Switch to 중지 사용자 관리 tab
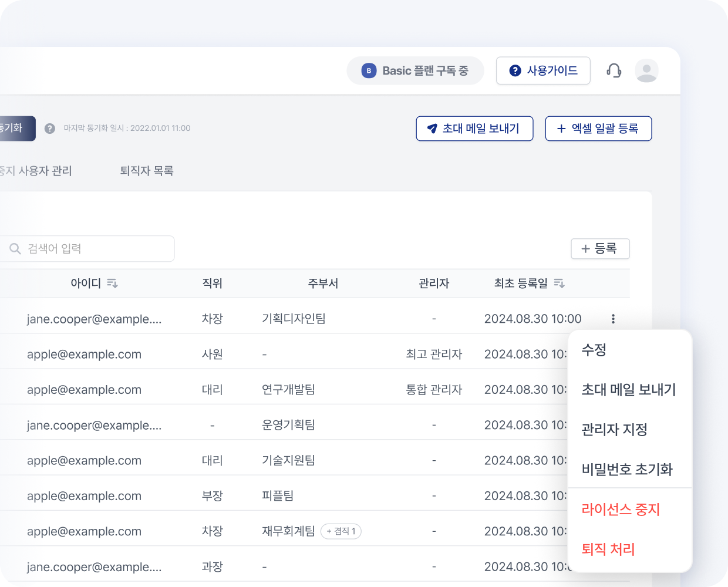The image size is (728, 587). coord(36,171)
